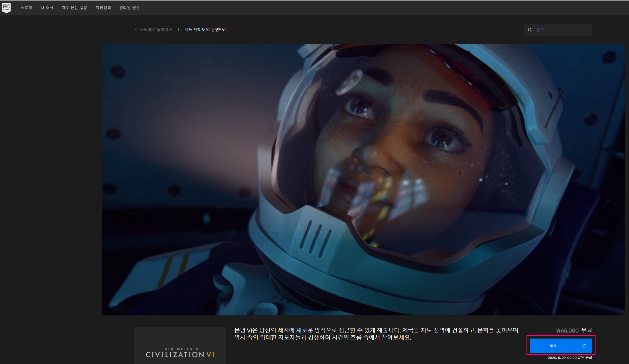
Task: Click the Epic Games logo
Action: click(x=6, y=8)
